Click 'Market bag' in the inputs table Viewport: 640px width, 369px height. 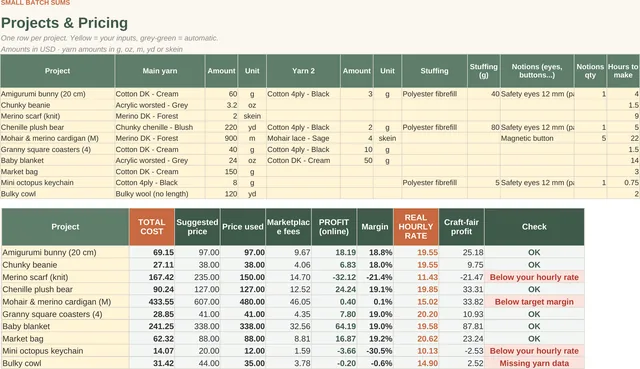[58, 172]
